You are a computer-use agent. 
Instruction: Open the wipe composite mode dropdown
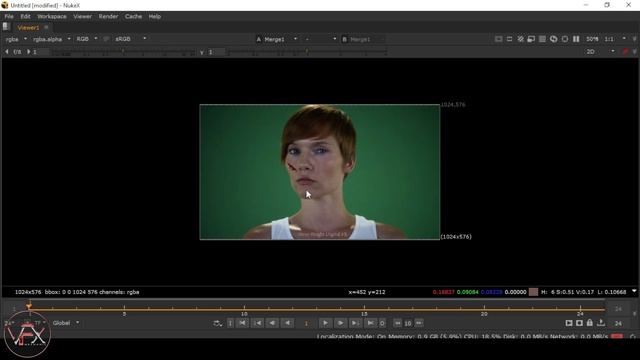320,39
